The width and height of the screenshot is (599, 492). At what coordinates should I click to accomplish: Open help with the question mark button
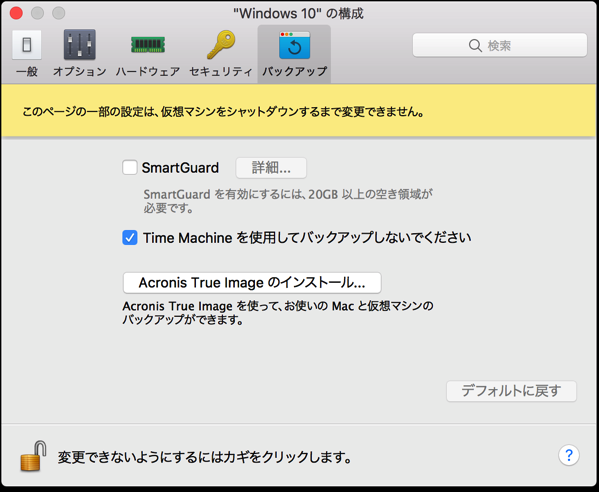(x=569, y=455)
